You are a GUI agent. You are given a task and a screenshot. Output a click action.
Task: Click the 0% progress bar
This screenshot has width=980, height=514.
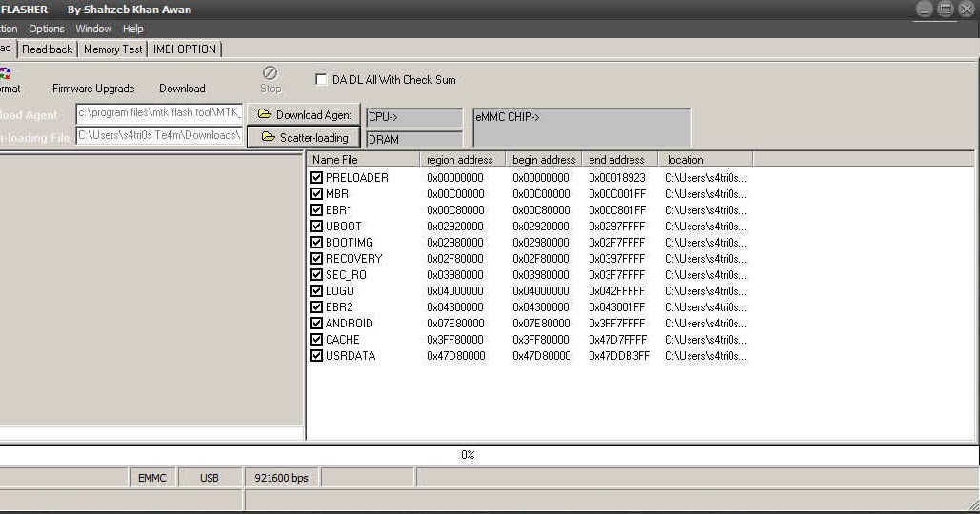pos(490,455)
